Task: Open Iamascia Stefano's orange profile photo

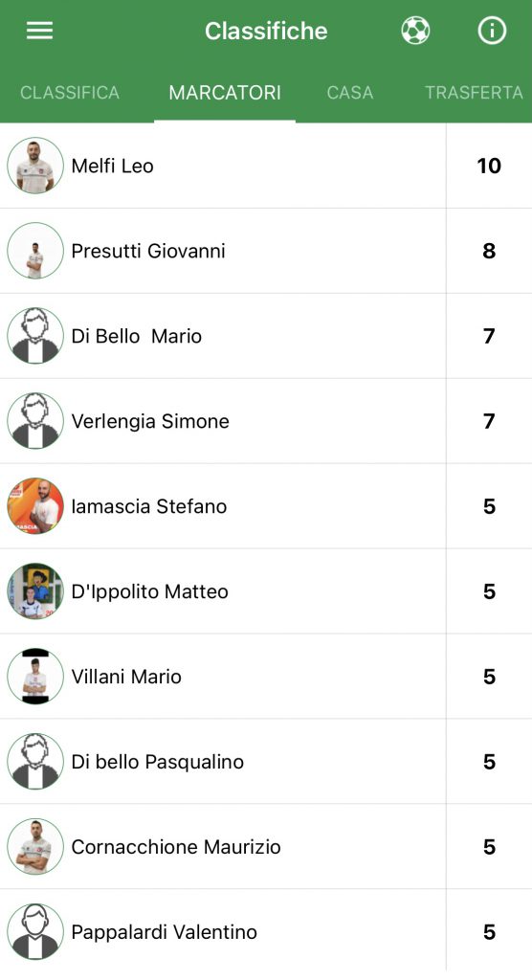Action: click(35, 505)
